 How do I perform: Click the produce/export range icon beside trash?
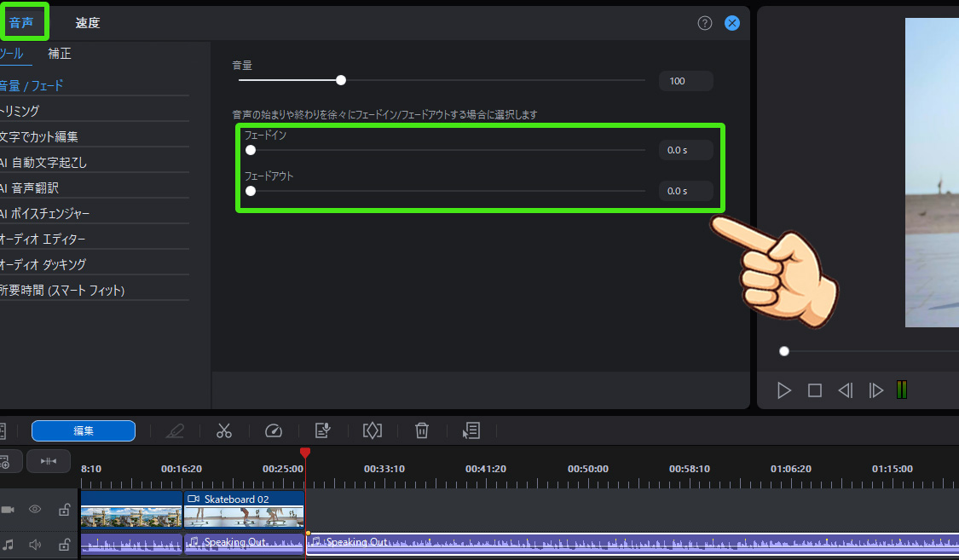pyautogui.click(x=471, y=430)
